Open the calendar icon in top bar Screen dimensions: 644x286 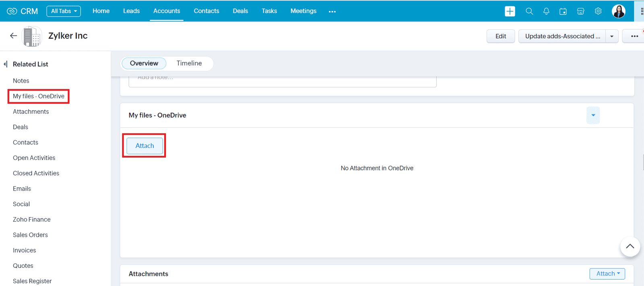coord(563,11)
